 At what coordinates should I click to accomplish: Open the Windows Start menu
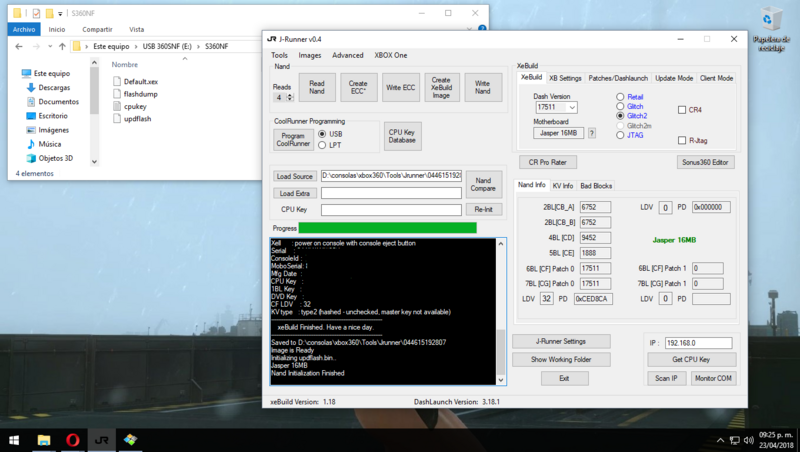[x=14, y=440]
